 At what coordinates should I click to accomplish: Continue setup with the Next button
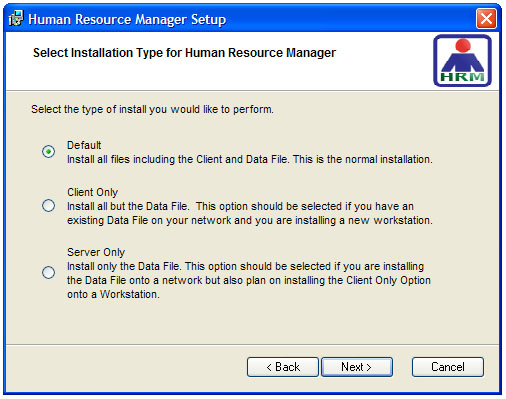pos(357,367)
